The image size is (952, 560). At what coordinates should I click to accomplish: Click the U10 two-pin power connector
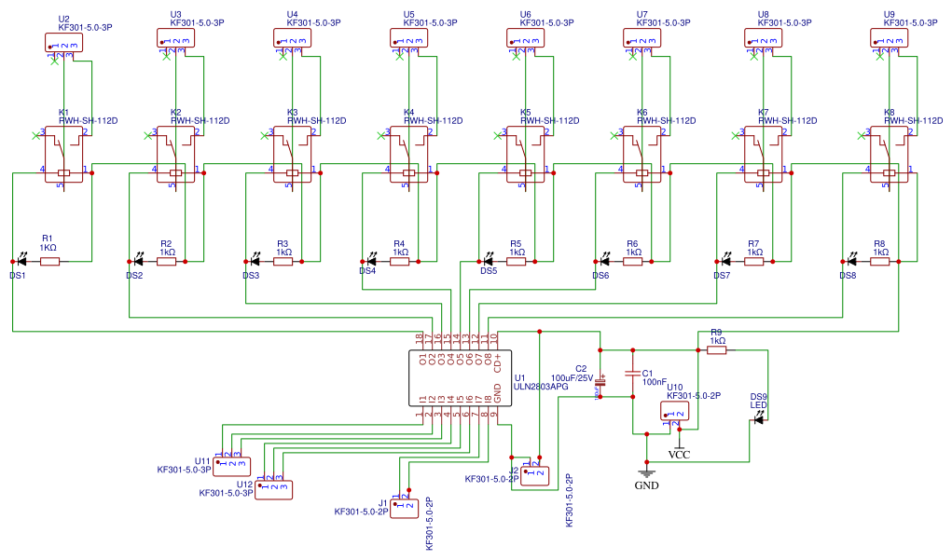pyautogui.click(x=674, y=411)
